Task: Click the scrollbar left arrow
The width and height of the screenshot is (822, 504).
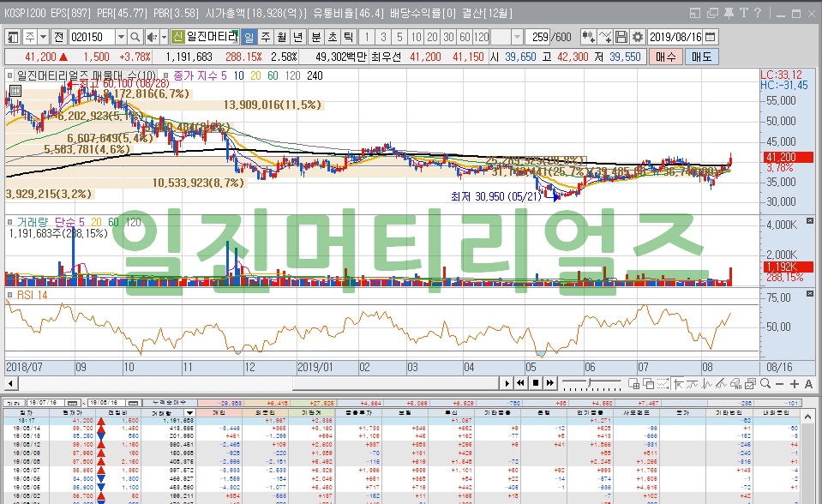Action: 10,384
